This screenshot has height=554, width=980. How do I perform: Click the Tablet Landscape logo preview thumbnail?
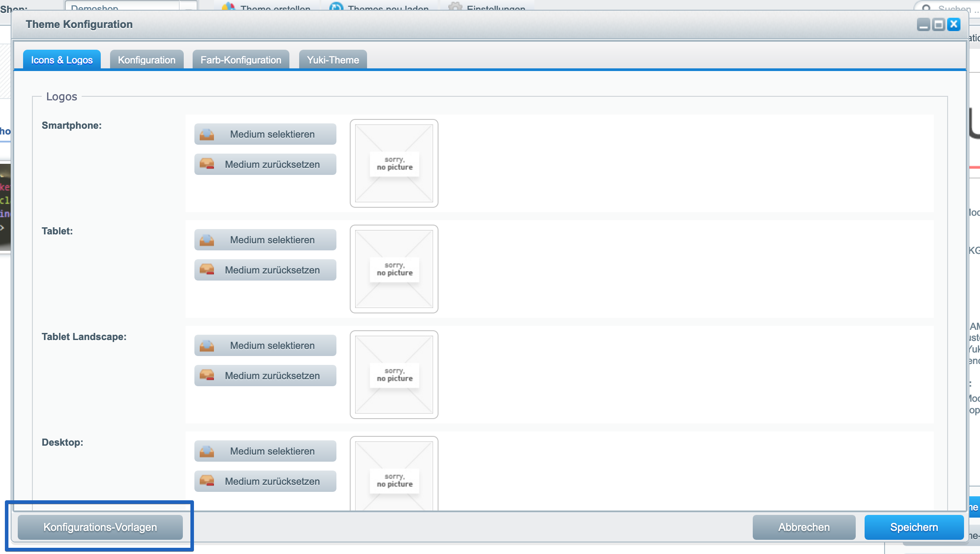coord(394,375)
